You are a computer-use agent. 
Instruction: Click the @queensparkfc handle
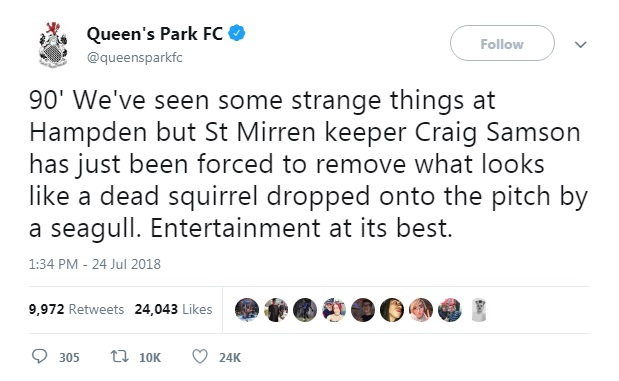[x=135, y=58]
